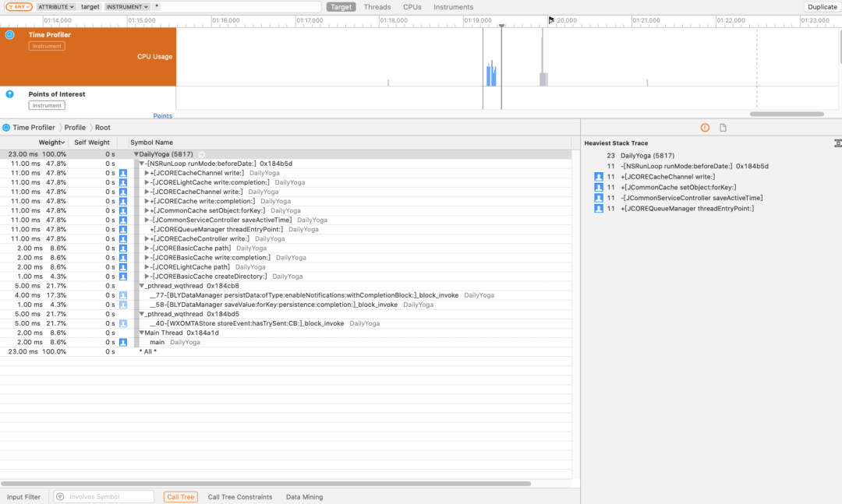Click the user code icon for +[JCORECacheChannel write:] row
This screenshot has height=504, width=842.
[x=123, y=174]
